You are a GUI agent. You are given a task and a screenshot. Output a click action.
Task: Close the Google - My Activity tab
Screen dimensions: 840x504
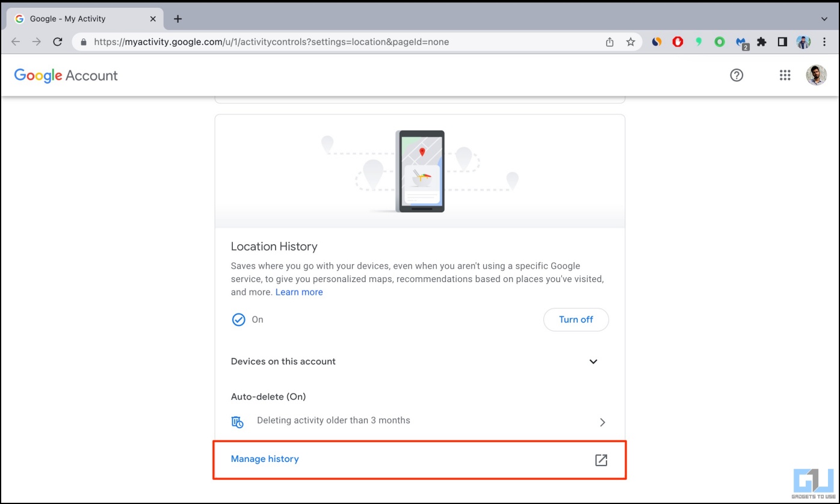pyautogui.click(x=153, y=19)
